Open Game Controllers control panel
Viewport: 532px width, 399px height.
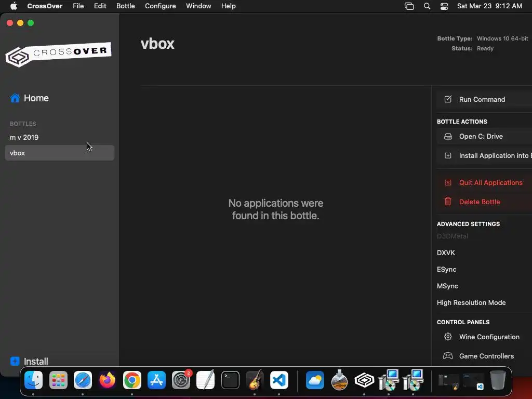pos(484,356)
